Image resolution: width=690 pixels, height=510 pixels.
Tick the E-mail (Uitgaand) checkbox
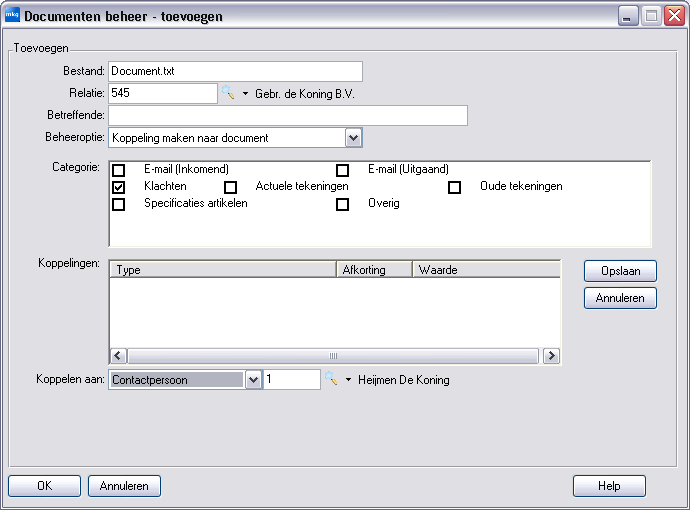[x=342, y=170]
